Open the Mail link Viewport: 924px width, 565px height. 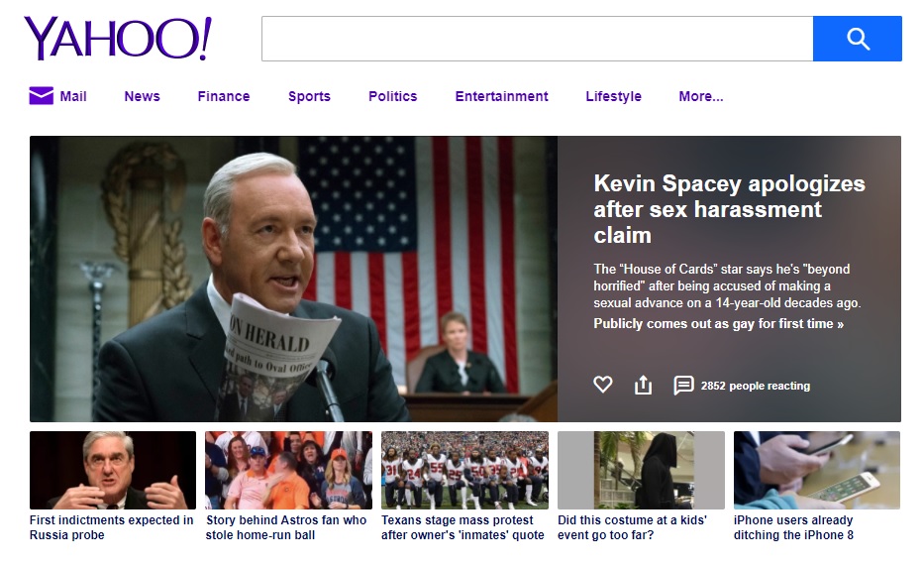pos(73,96)
